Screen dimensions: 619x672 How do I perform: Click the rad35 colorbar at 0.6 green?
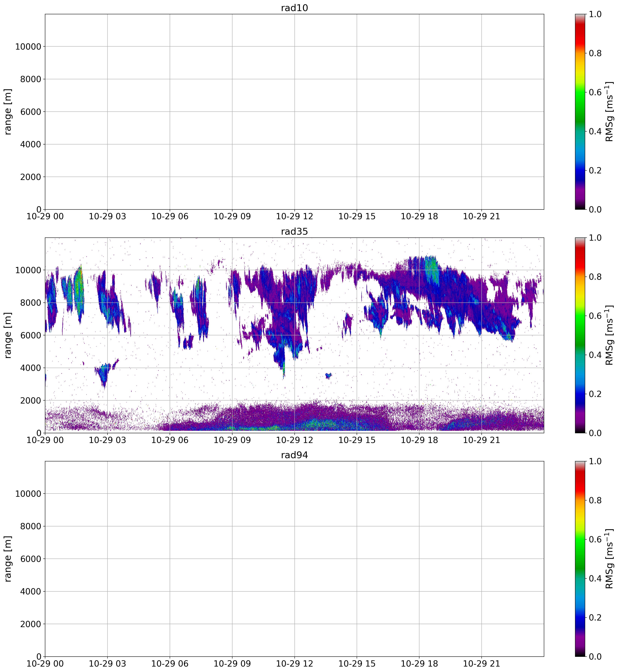click(580, 316)
